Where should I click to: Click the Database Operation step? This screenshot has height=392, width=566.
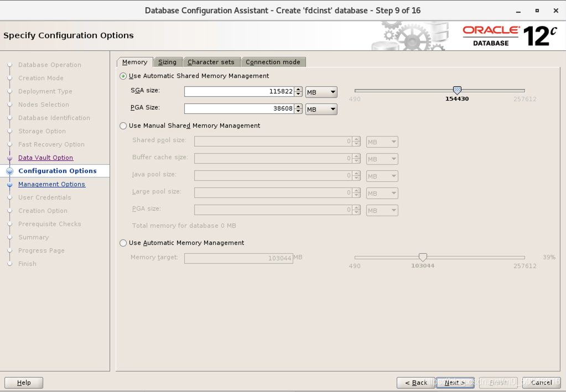(x=50, y=65)
